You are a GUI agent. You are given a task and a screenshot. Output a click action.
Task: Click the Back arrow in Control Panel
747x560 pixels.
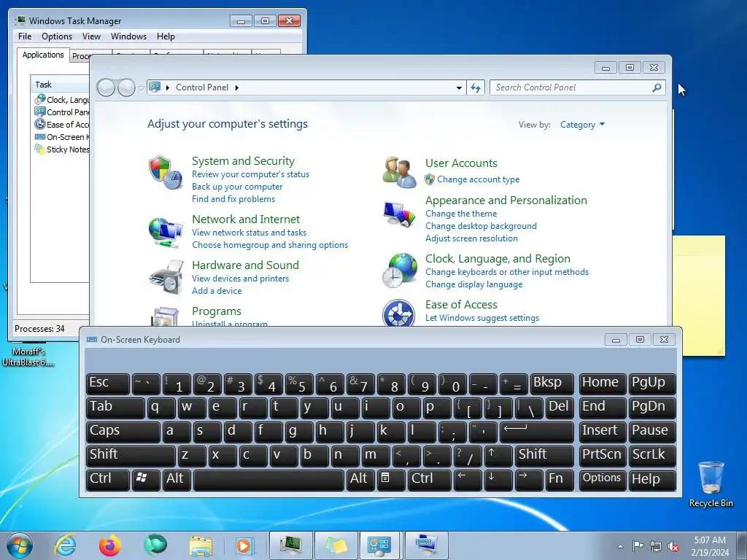[106, 87]
